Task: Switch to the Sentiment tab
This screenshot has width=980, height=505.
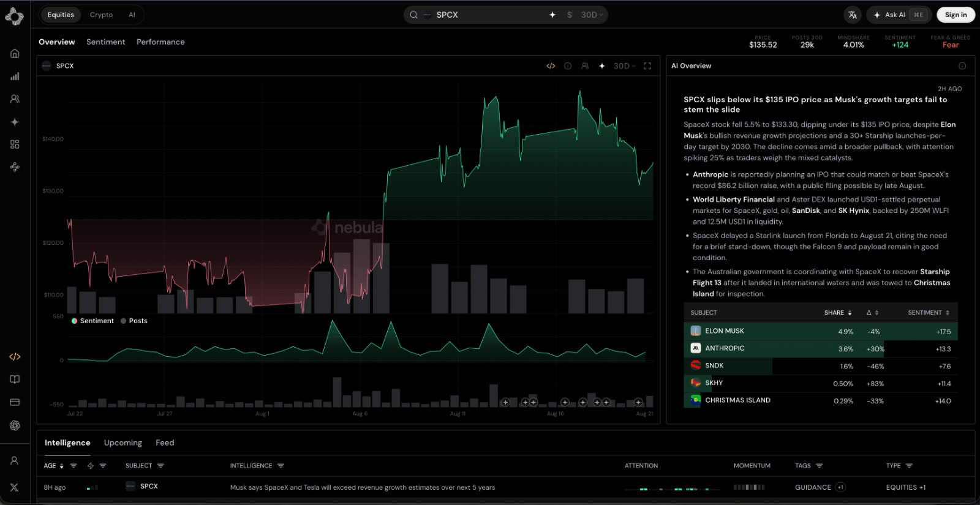Action: tap(105, 42)
